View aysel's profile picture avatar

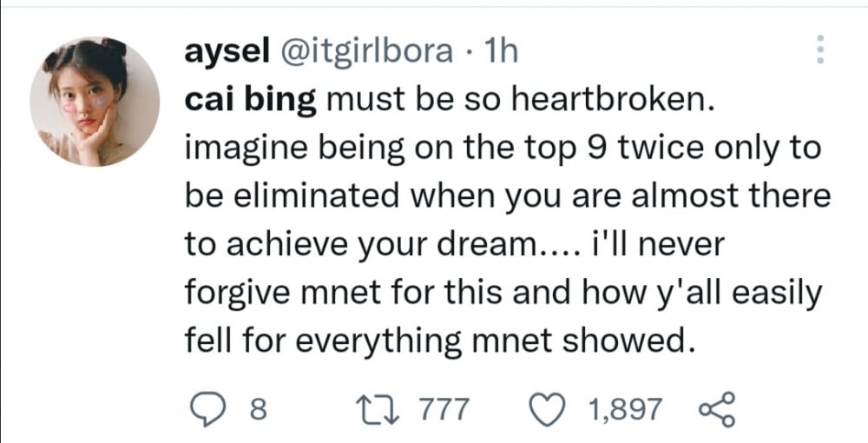click(x=95, y=102)
